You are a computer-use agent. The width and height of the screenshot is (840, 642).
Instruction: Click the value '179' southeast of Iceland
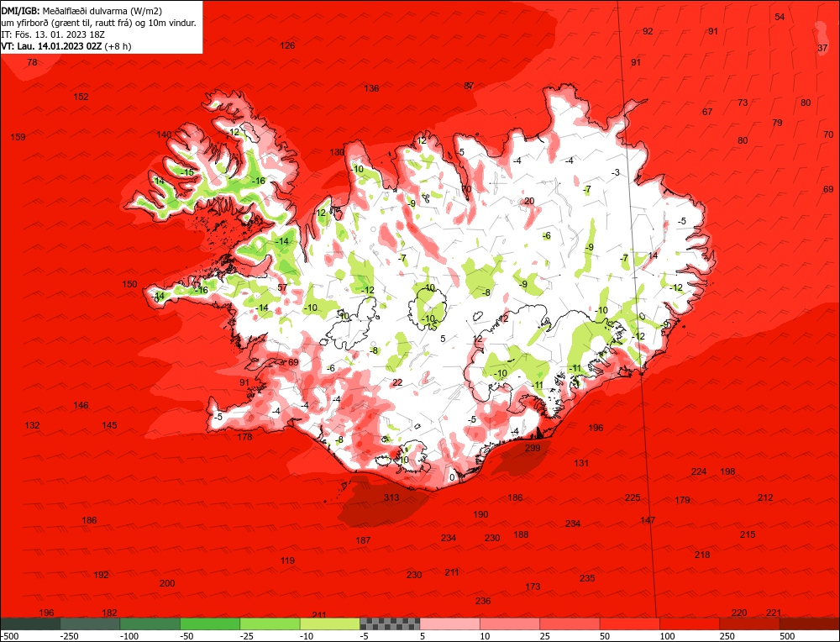(x=682, y=501)
